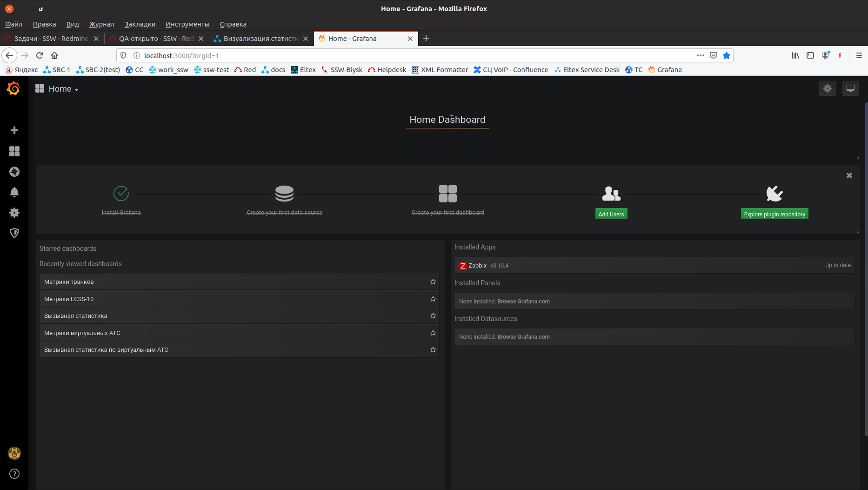
Task: Open the Яндекс bookmark
Action: pyautogui.click(x=22, y=70)
